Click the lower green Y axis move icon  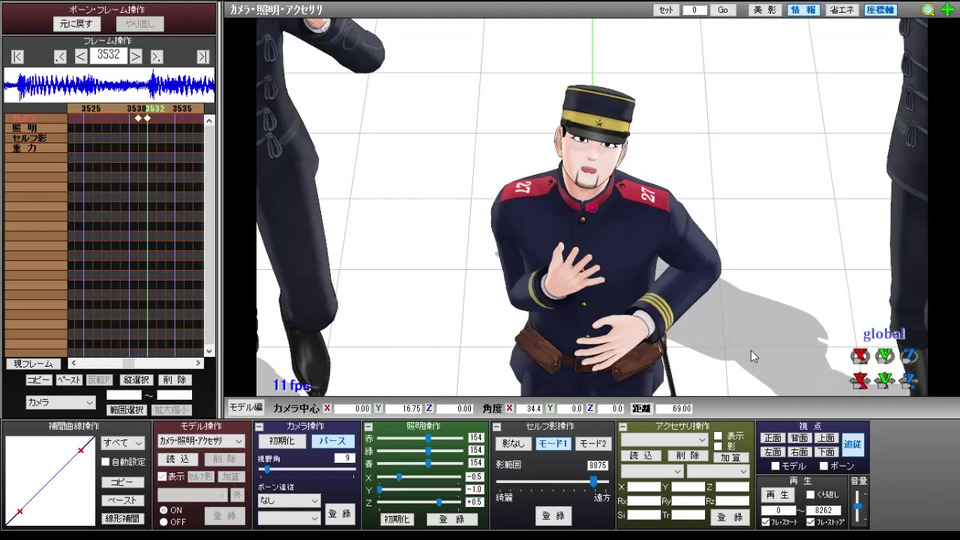(x=885, y=380)
